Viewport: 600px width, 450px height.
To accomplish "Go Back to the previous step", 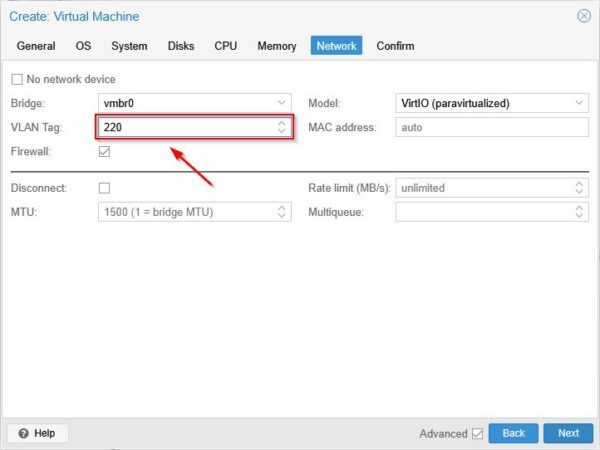I will (513, 433).
